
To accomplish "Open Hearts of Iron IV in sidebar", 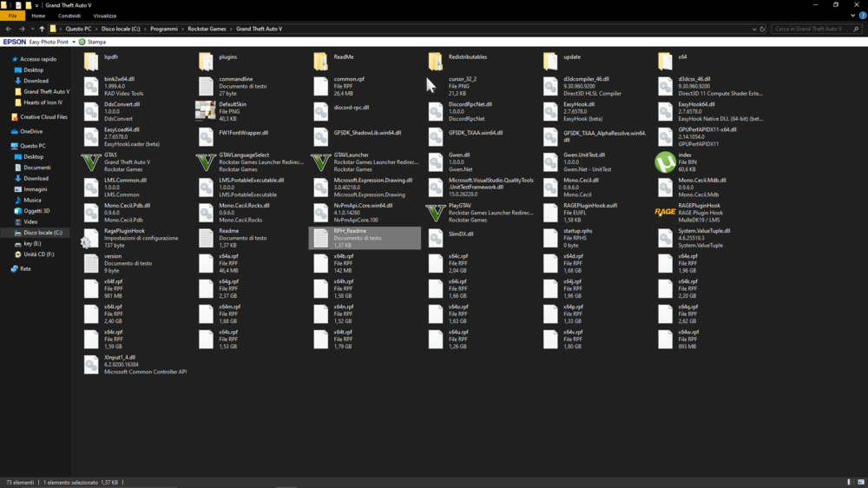I will tap(38, 102).
